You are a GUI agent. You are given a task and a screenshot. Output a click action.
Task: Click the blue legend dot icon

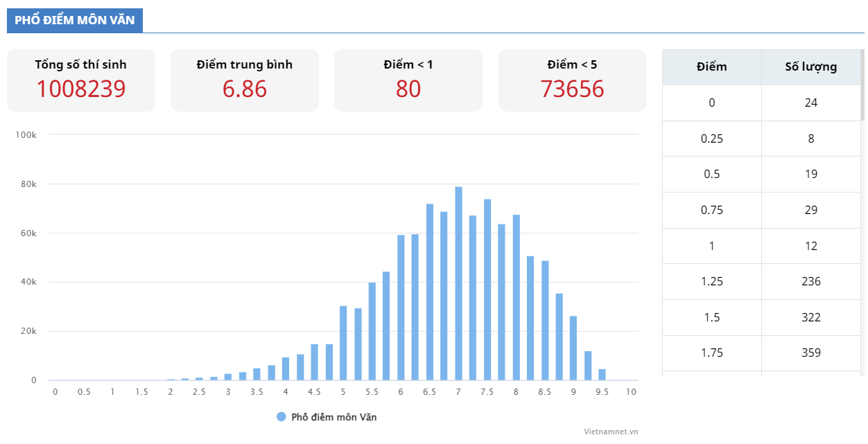(x=281, y=417)
